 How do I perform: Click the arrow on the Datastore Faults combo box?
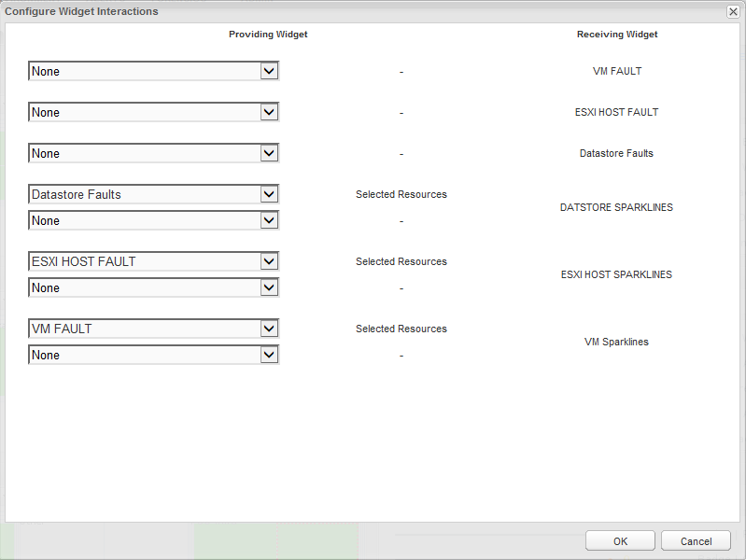[269, 194]
